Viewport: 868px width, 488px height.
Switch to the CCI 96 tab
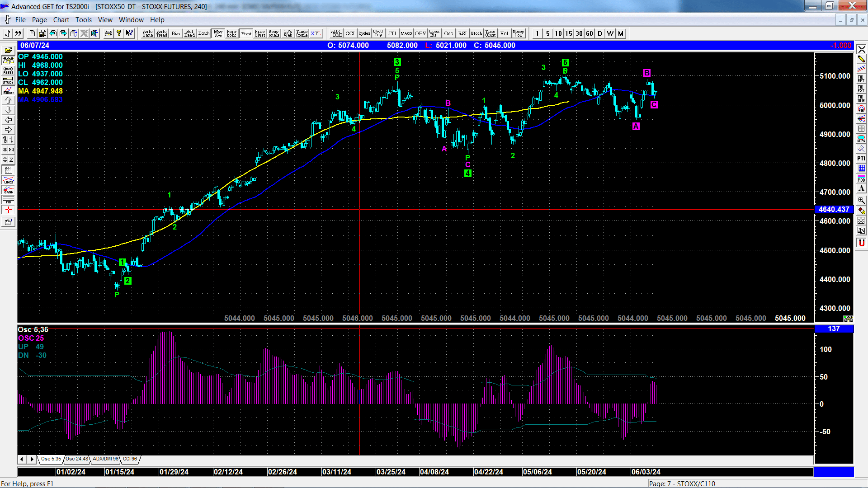[x=130, y=459]
